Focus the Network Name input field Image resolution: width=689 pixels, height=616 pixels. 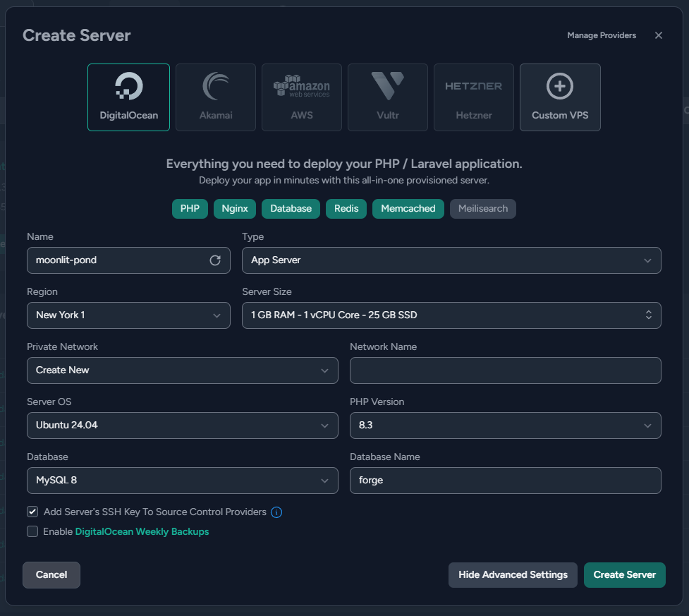(506, 370)
